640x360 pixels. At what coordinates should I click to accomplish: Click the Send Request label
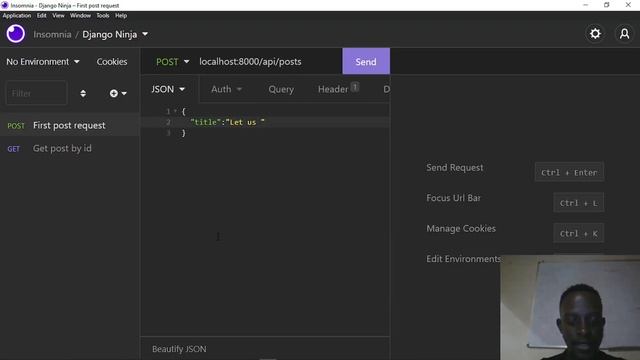454,167
